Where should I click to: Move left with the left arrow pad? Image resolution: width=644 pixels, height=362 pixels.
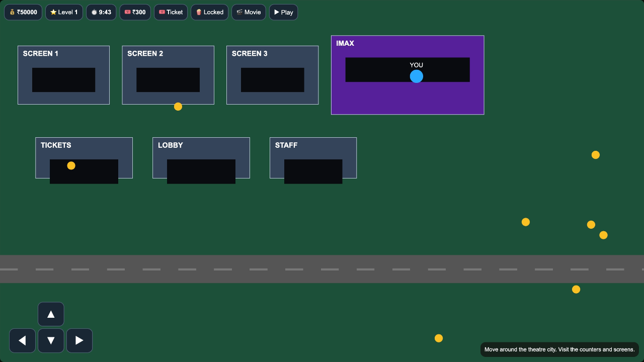[22, 341]
